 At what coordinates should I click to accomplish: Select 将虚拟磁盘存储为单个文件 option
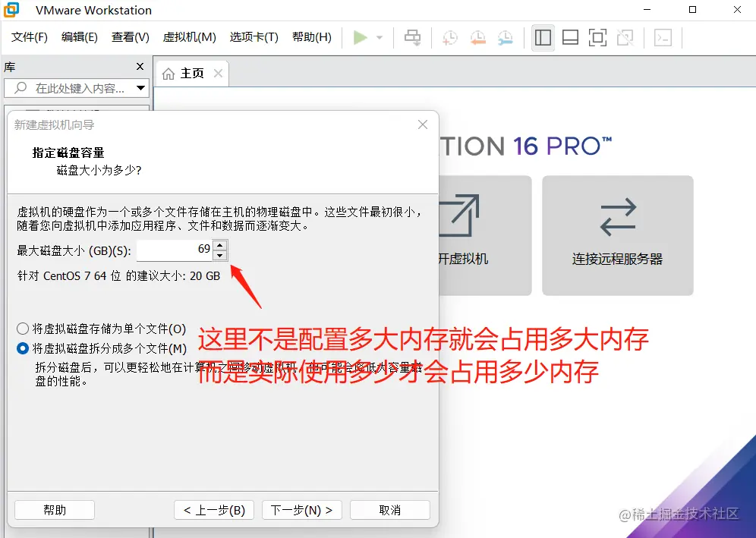coord(24,329)
